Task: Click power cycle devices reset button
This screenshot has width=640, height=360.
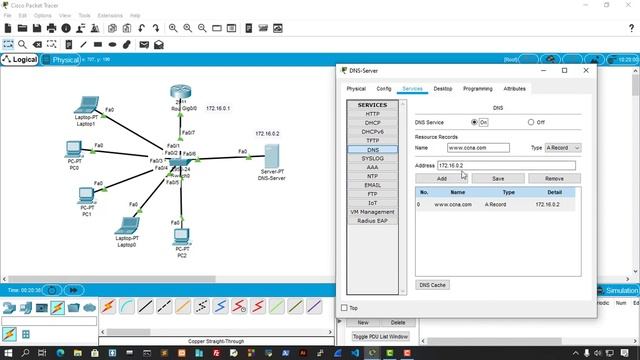Action: pyautogui.click(x=52, y=290)
